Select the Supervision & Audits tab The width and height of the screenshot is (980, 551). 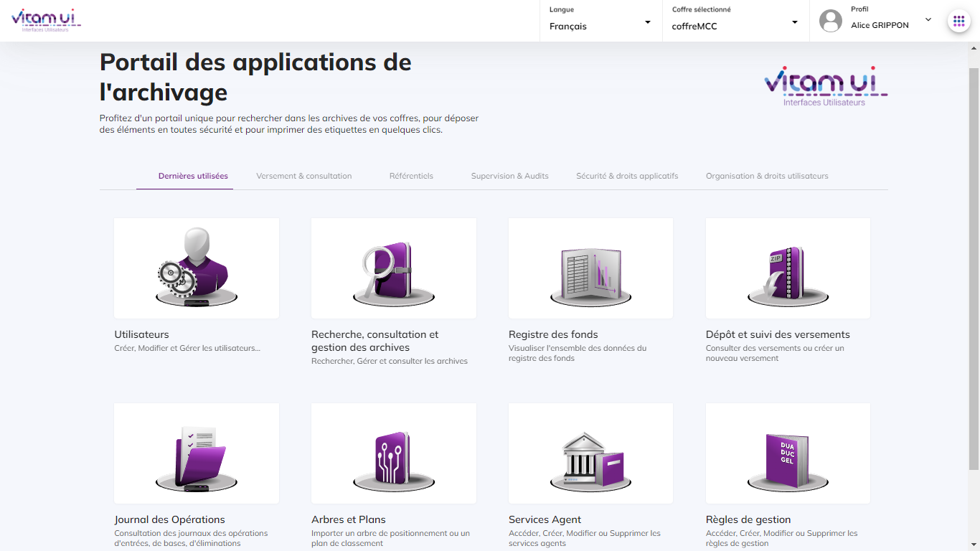[509, 176]
